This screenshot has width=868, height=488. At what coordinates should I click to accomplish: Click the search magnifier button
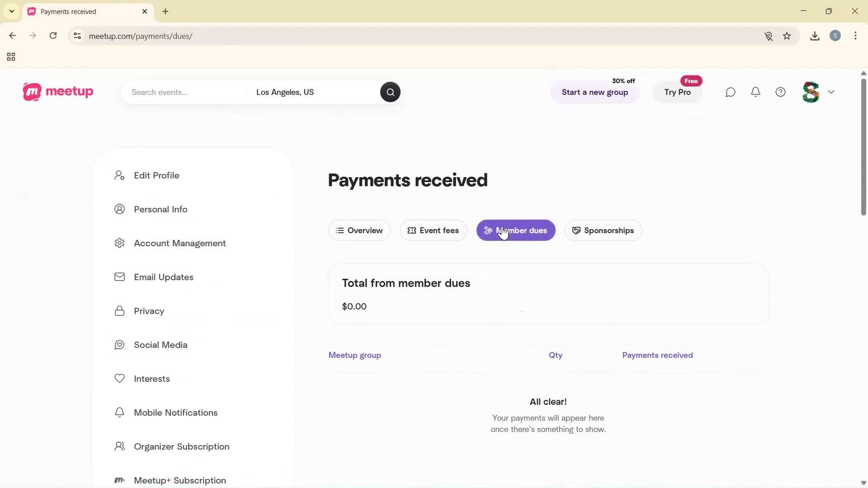[390, 92]
